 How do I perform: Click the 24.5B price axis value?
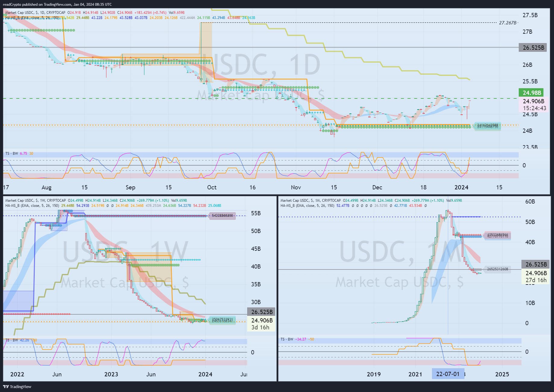(530, 114)
